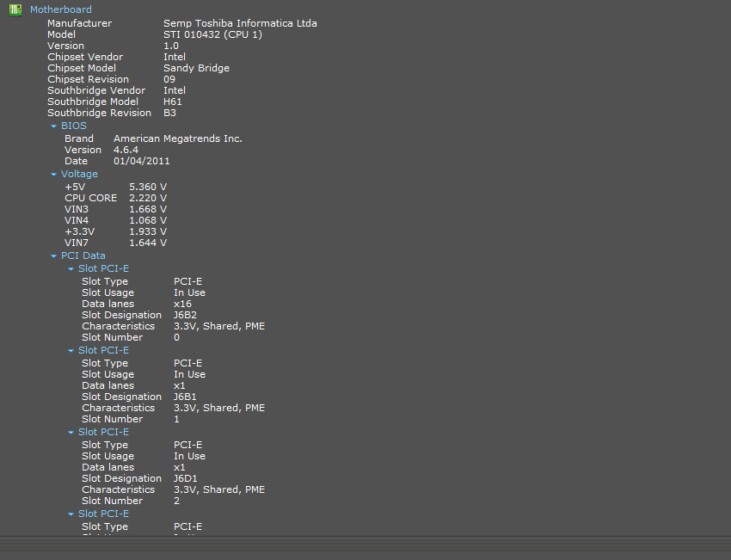Collapse the Voltage section
The height and width of the screenshot is (560, 731).
(53, 174)
